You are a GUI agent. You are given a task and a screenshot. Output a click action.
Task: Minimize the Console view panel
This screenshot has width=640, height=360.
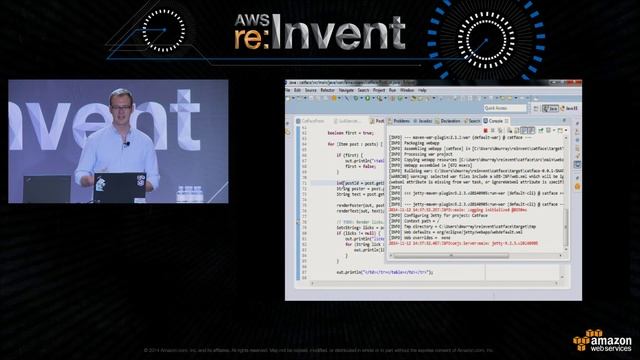564,121
